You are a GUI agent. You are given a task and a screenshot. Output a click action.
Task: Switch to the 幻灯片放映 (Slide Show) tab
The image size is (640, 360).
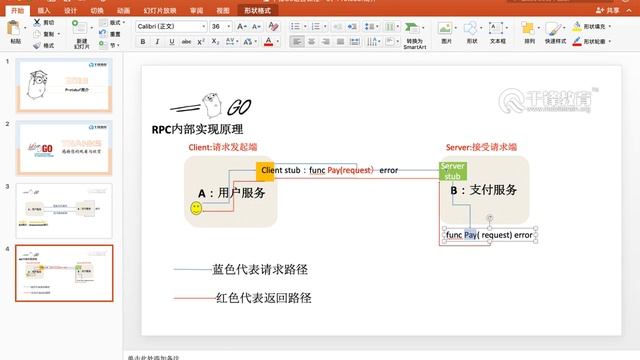[x=160, y=11]
